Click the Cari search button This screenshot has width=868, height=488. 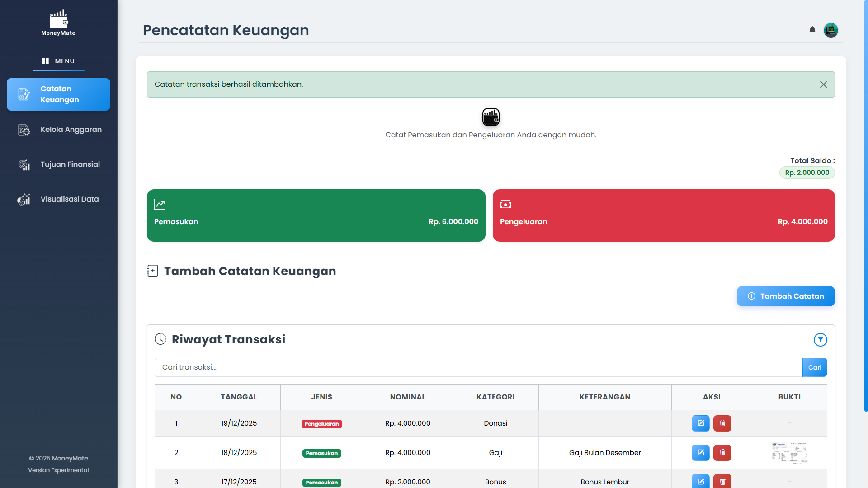pyautogui.click(x=814, y=367)
